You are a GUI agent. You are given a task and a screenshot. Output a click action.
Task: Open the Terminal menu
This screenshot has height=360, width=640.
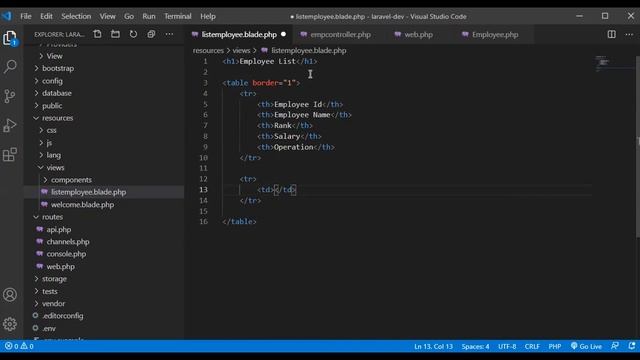click(178, 16)
